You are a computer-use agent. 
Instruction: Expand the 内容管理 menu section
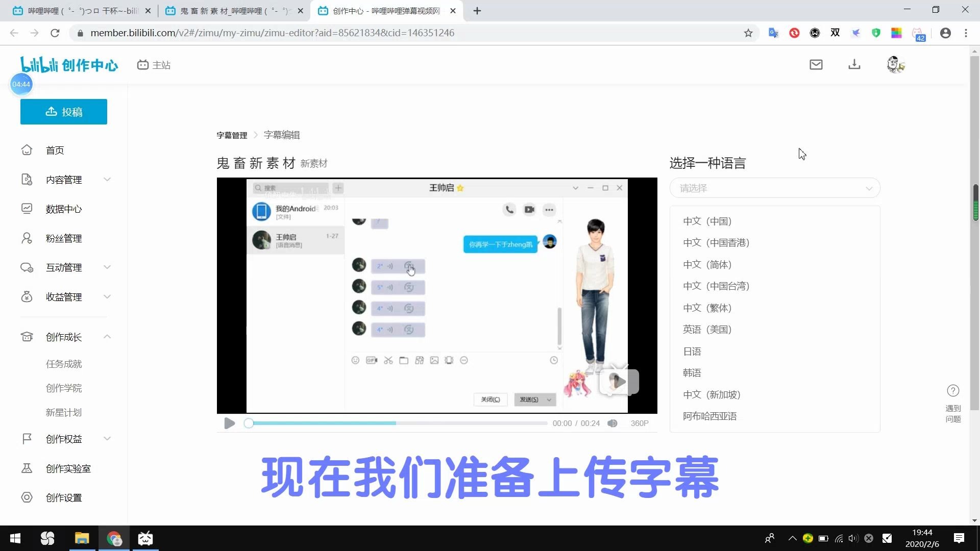(x=64, y=180)
